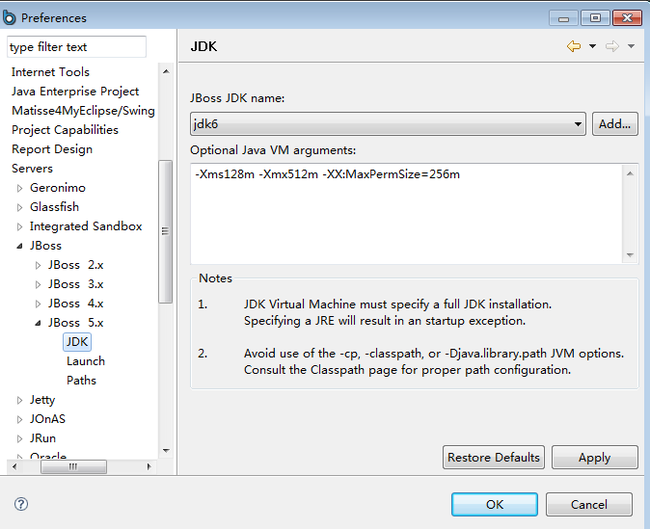Click the type filter text field
The height and width of the screenshot is (529, 650).
coord(77,47)
